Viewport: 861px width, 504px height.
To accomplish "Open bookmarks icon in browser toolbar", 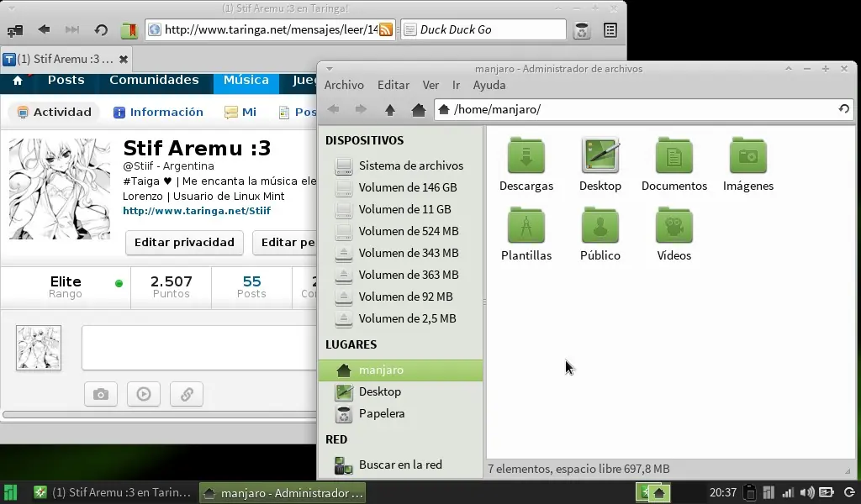I will pos(129,30).
